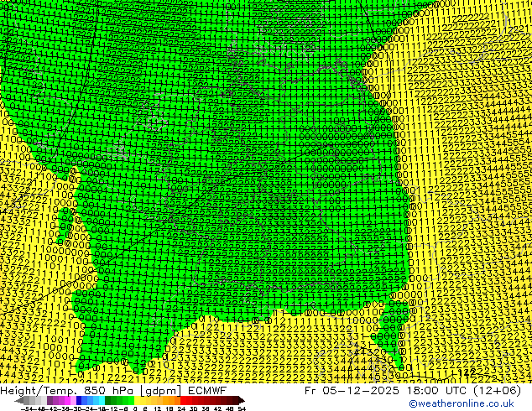Click the 'Height/Temp. 850 hPa [gdpm] ECMWF' title

113,391
